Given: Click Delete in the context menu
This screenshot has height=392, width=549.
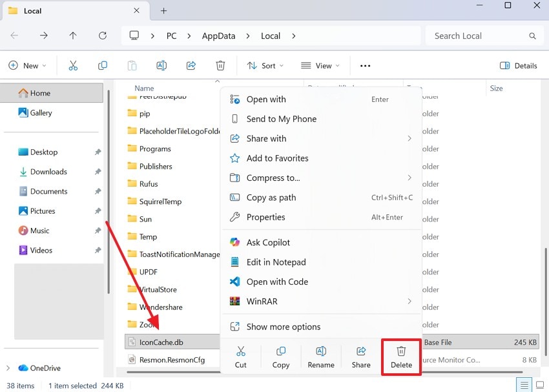Looking at the screenshot, I should [x=401, y=357].
